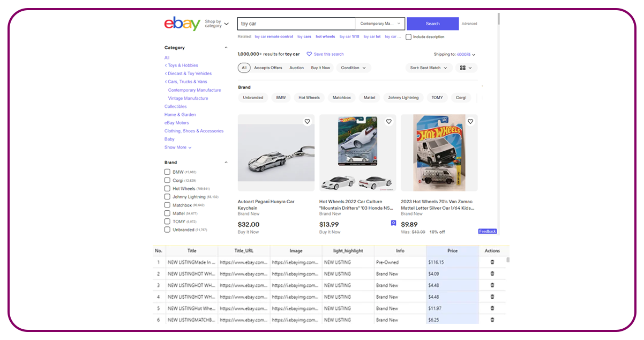Select the All listings tab
This screenshot has width=644, height=340.
[x=244, y=68]
